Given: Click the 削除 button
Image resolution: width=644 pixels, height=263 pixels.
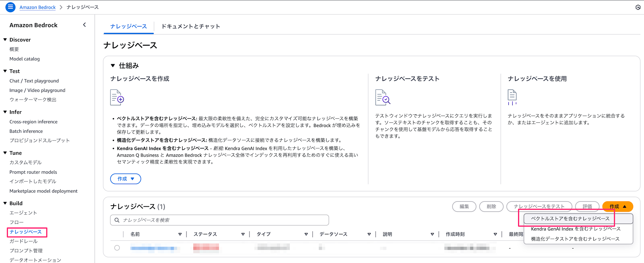Looking at the screenshot, I should (491, 207).
